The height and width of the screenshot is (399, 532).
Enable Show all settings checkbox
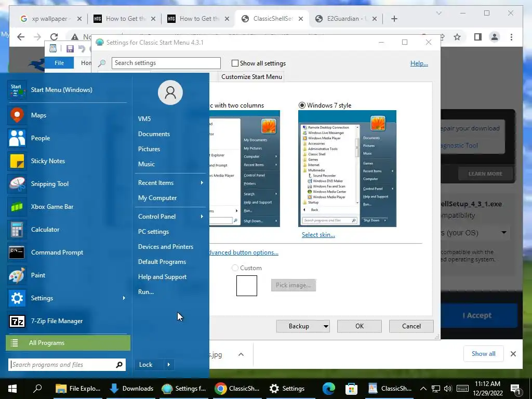click(x=235, y=63)
